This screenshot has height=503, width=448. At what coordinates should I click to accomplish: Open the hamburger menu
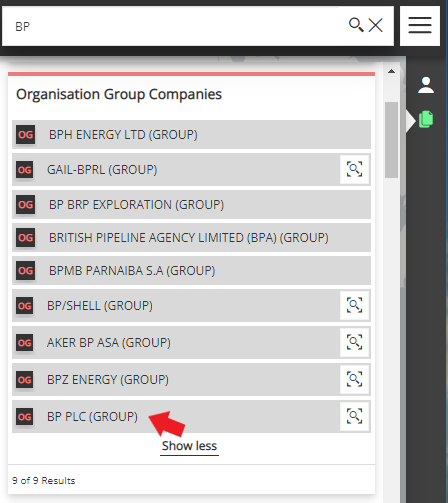[x=420, y=26]
